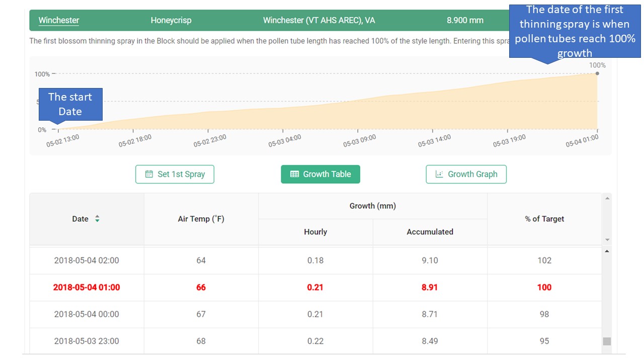Click the calendar icon on Set 1st Spray
644x362 pixels.
pos(149,174)
